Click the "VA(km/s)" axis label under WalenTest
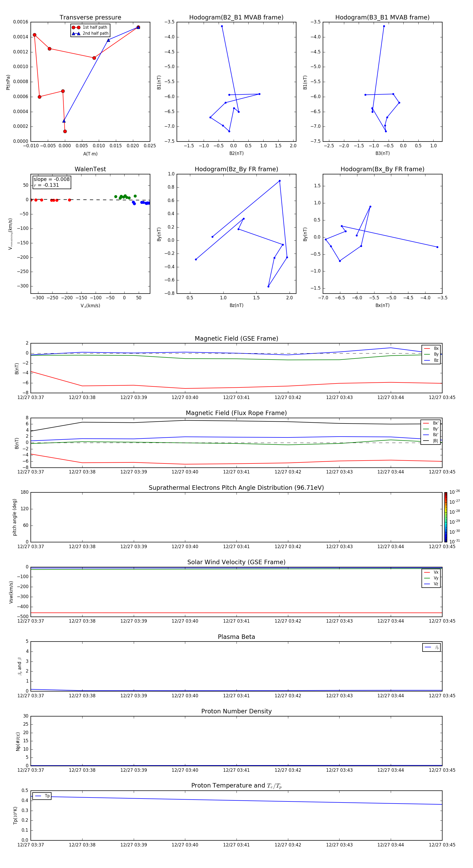473x868 pixels. (x=90, y=306)
